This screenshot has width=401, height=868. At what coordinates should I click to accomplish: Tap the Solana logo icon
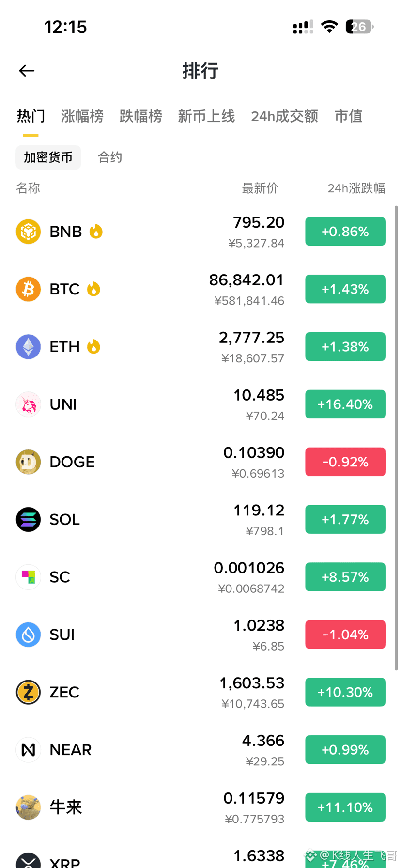[28, 519]
